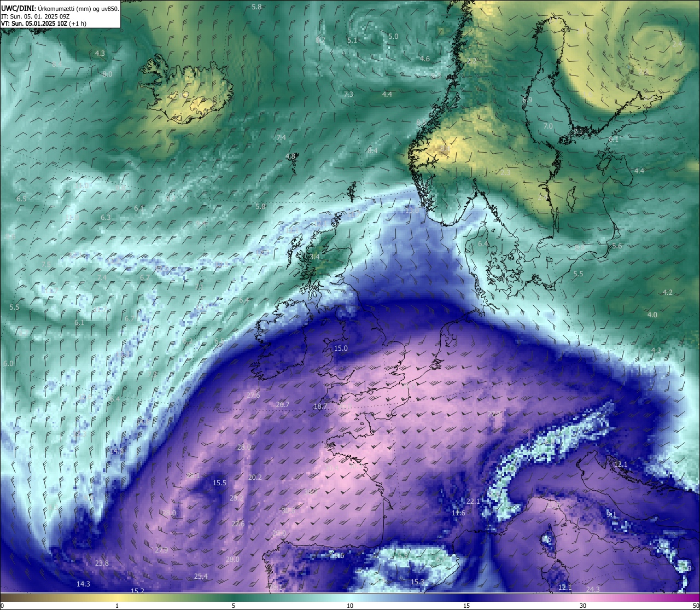The width and height of the screenshot is (700, 610).
Task: Click the 24.3 value label
Action: tap(593, 589)
